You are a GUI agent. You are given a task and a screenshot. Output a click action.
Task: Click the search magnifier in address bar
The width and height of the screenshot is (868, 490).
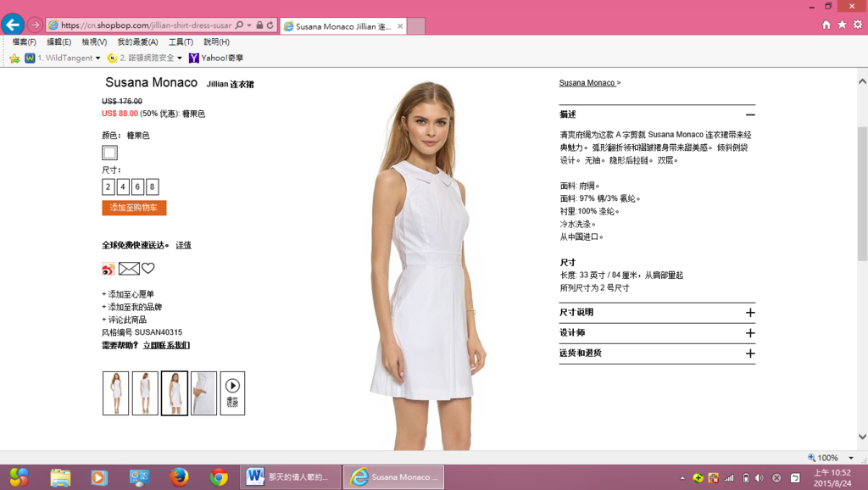click(239, 25)
